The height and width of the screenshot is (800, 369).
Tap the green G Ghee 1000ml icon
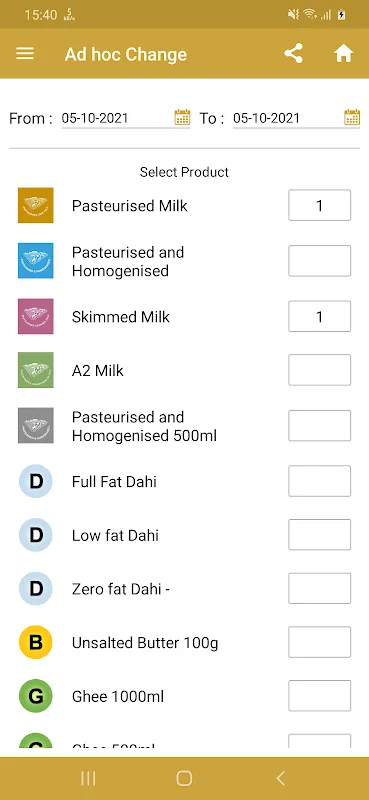click(36, 696)
